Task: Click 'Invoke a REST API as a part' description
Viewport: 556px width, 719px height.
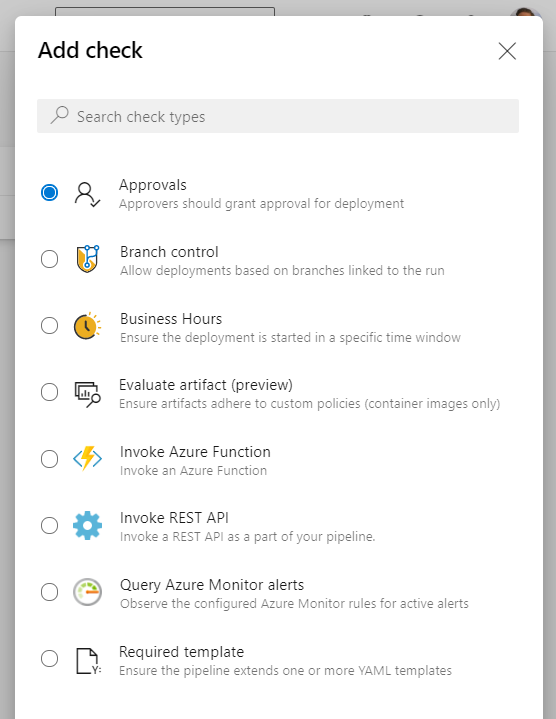Action: 248,537
